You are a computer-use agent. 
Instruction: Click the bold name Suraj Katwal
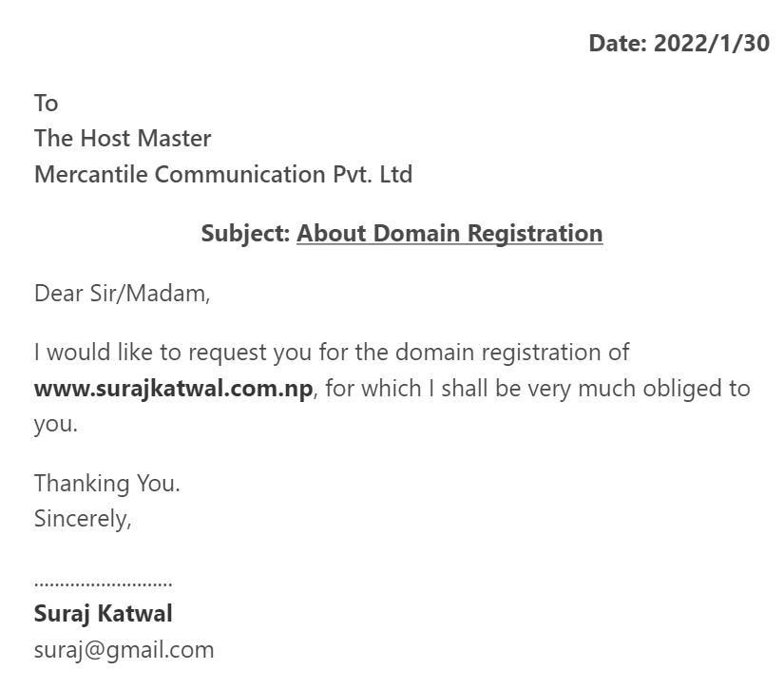click(103, 614)
